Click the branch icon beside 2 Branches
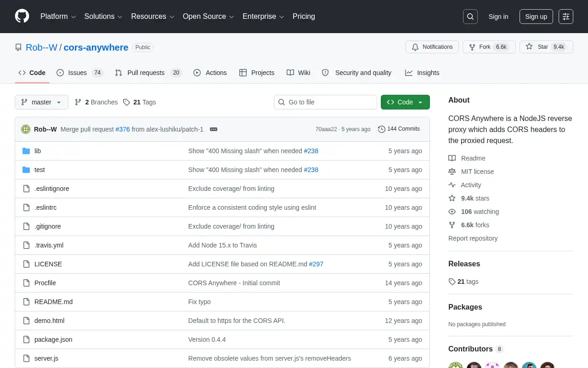The width and height of the screenshot is (588, 368). click(78, 102)
